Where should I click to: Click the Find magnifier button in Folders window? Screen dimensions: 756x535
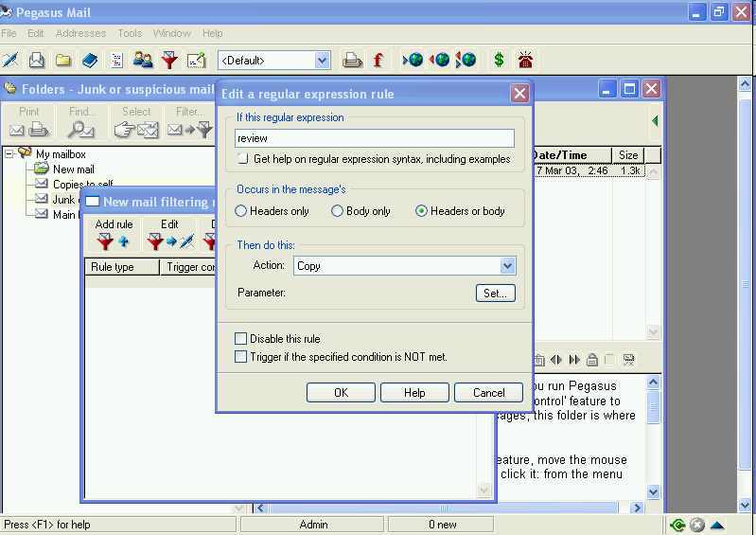click(80, 122)
